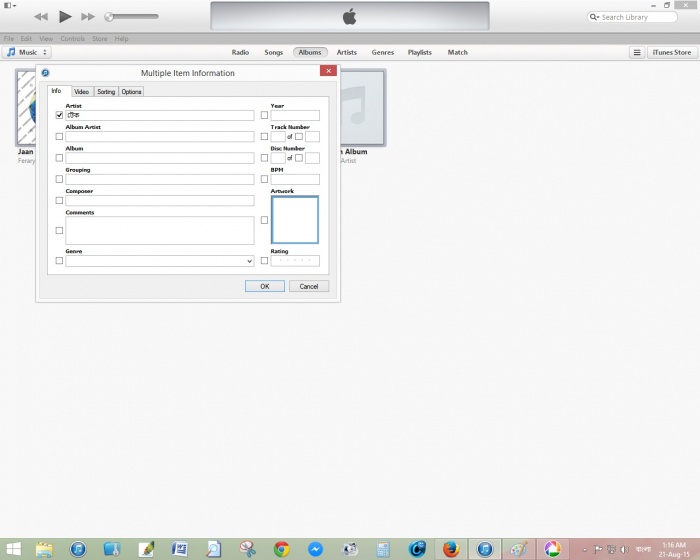
Task: Check the Rating checkbox
Action: tap(264, 261)
